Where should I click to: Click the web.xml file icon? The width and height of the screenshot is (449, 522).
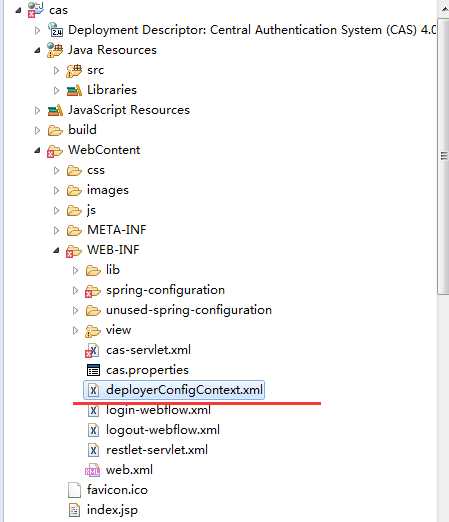(92, 470)
